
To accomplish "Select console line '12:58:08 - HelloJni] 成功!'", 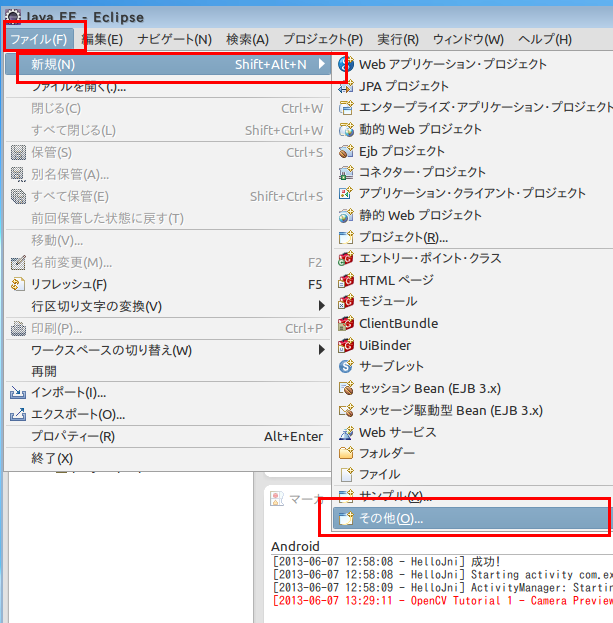I will click(x=386, y=562).
